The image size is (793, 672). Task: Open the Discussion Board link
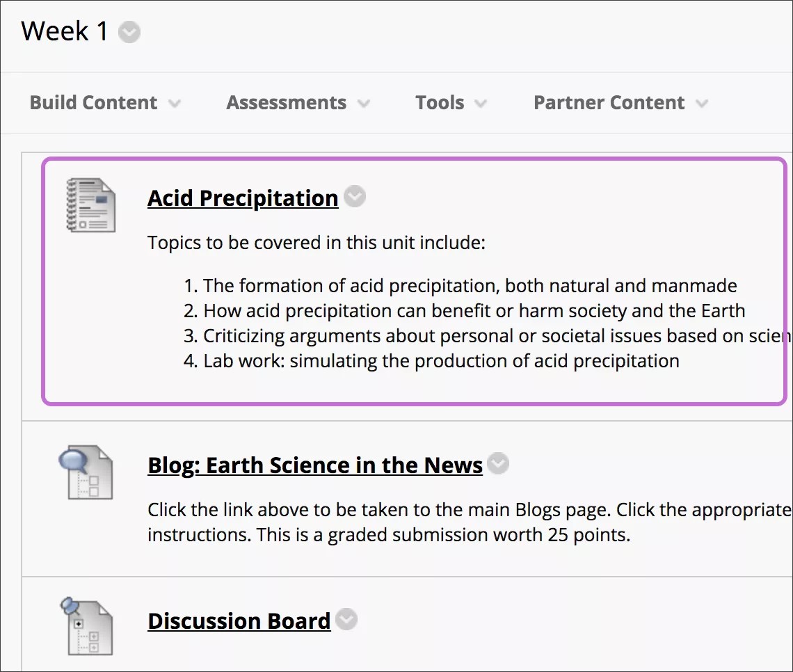239,621
